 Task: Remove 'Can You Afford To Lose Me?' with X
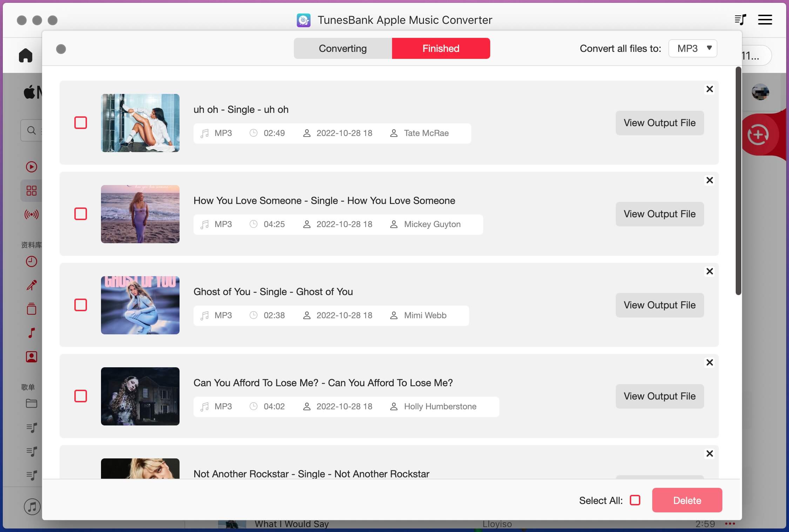pos(709,362)
